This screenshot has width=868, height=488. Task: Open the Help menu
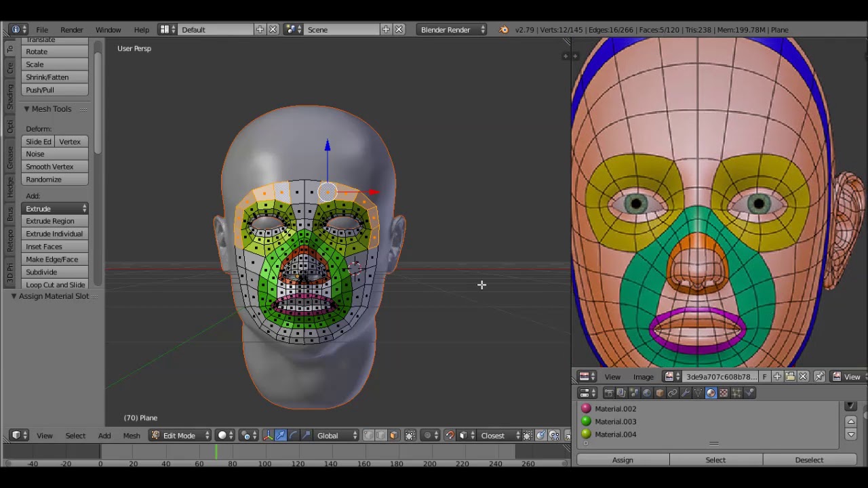pyautogui.click(x=142, y=30)
